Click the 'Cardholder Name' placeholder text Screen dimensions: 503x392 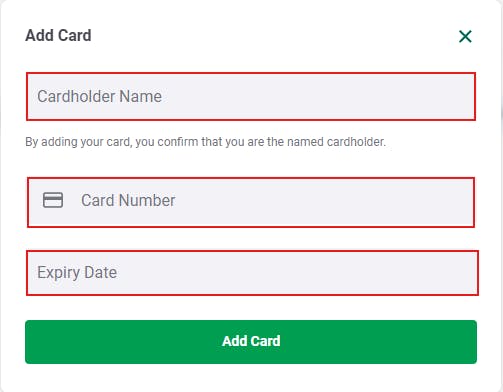pos(99,96)
